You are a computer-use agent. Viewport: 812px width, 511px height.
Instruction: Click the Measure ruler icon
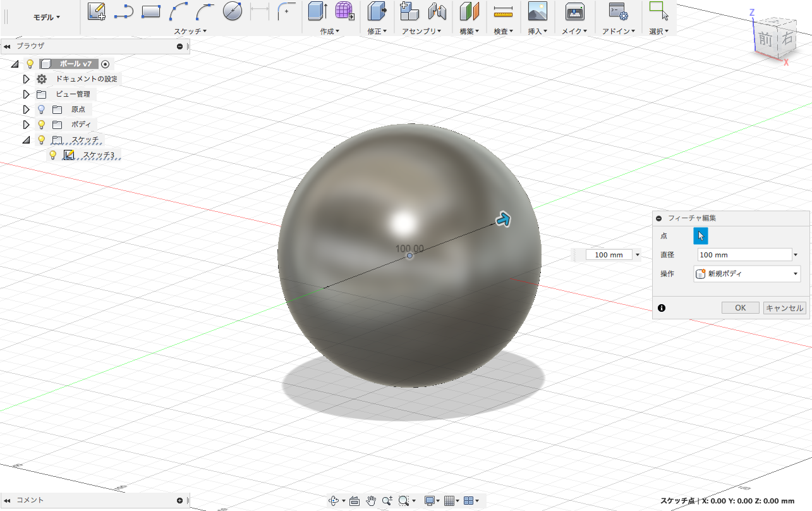tap(503, 11)
